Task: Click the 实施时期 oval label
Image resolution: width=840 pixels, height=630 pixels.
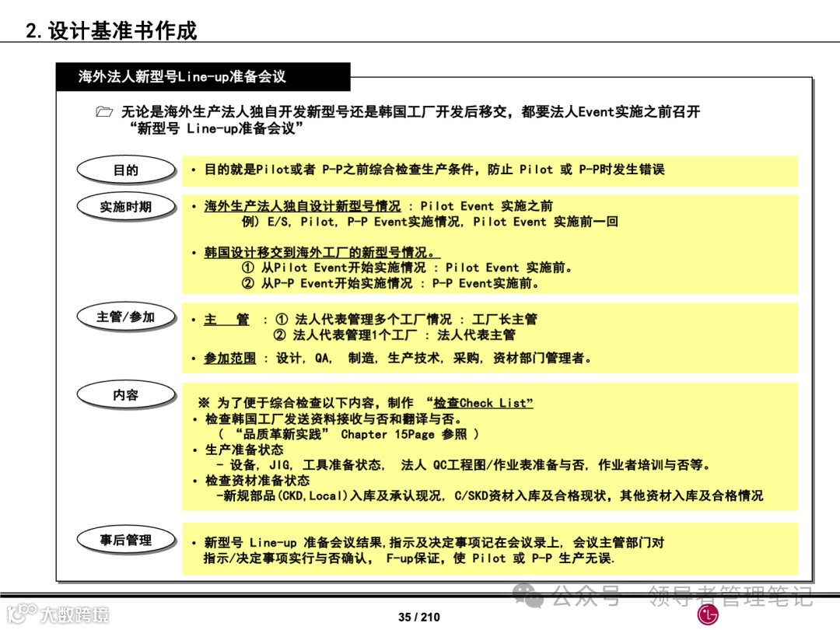Action: coord(126,206)
